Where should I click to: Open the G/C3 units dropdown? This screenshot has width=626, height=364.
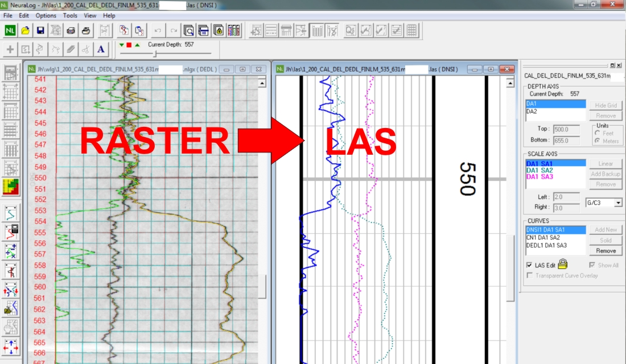click(x=617, y=202)
